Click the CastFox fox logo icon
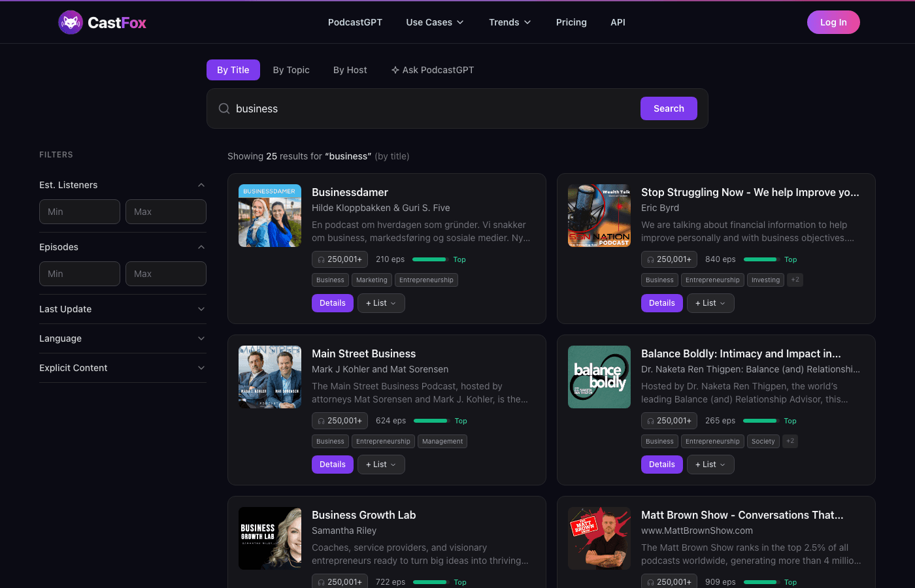Image resolution: width=915 pixels, height=588 pixels. coord(70,22)
